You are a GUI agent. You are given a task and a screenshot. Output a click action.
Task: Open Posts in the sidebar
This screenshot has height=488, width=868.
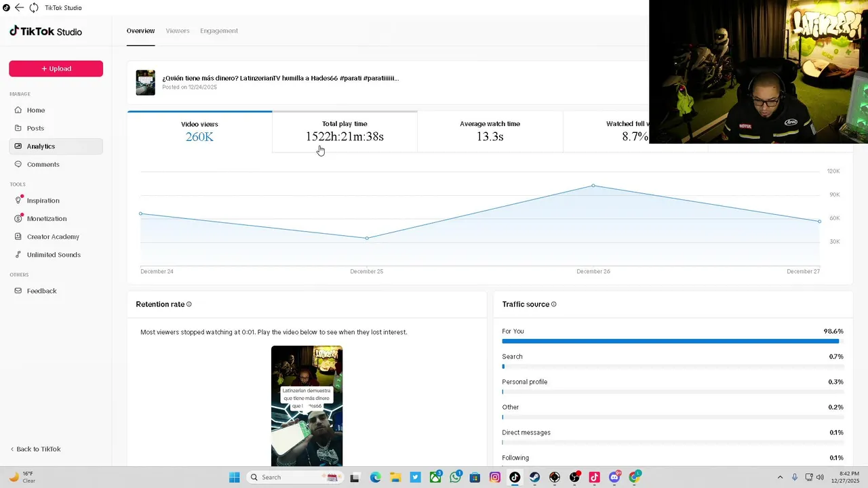pyautogui.click(x=56, y=128)
